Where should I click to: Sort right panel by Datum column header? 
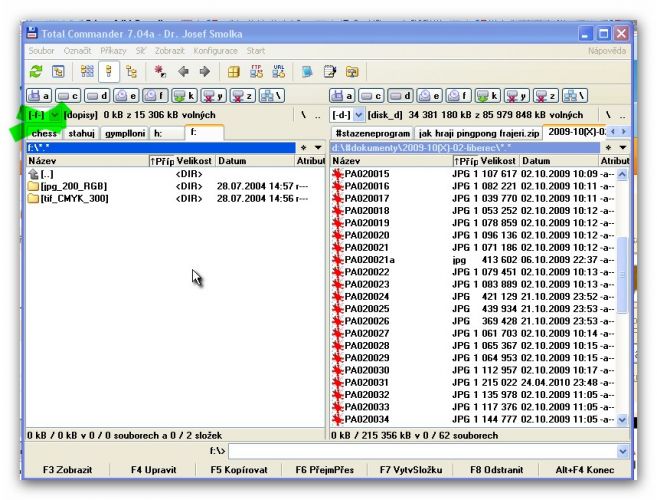[x=559, y=161]
